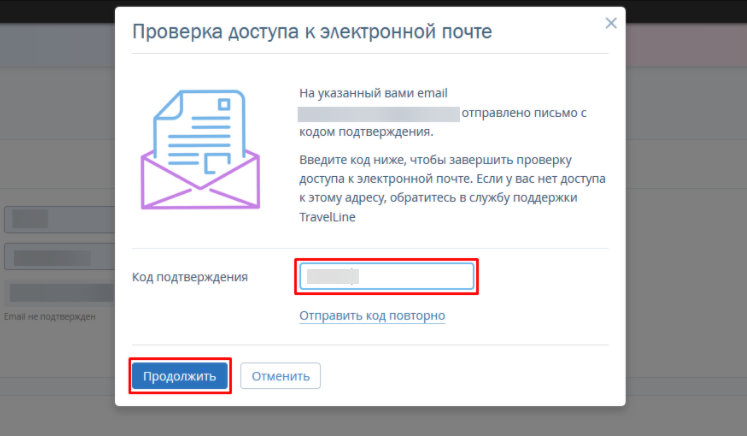This screenshot has height=436, width=747.
Task: Click the envelope with letter illustration
Action: (x=200, y=149)
